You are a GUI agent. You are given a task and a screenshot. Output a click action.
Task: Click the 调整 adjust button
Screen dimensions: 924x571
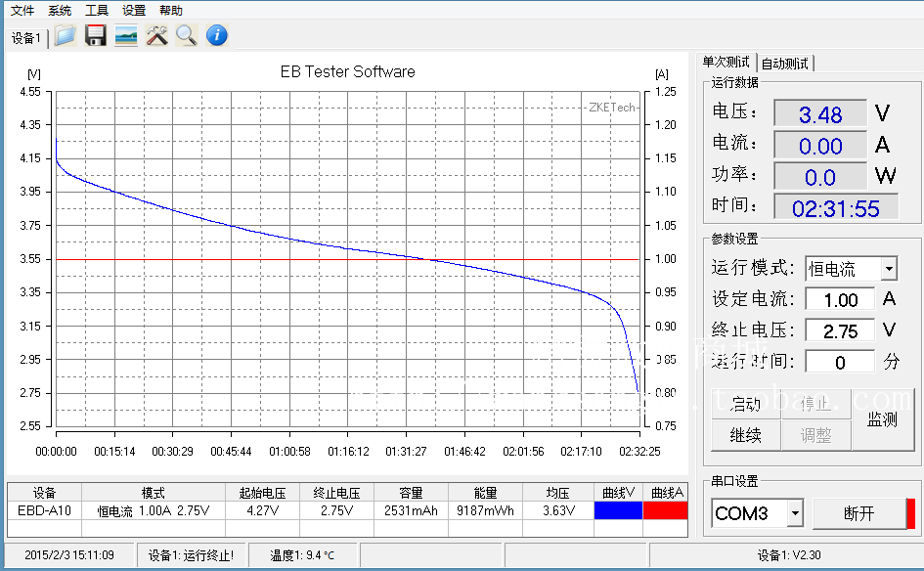click(815, 435)
